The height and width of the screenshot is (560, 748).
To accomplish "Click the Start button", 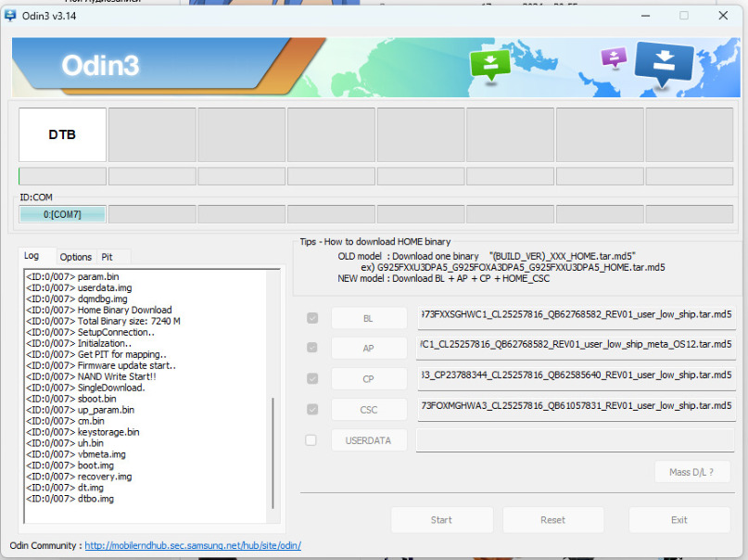I will pos(442,520).
